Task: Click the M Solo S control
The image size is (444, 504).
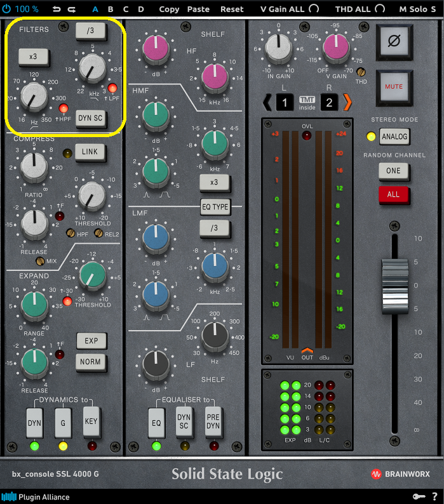Action: [x=417, y=9]
